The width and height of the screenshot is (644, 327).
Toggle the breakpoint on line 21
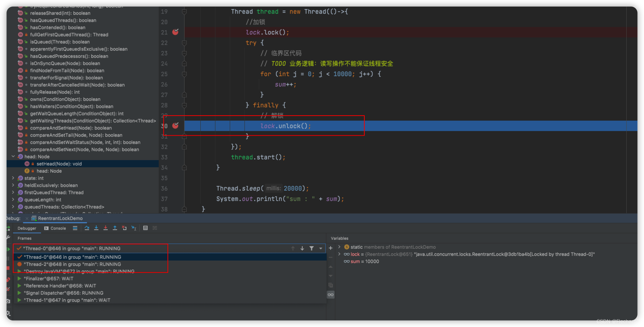pyautogui.click(x=176, y=32)
